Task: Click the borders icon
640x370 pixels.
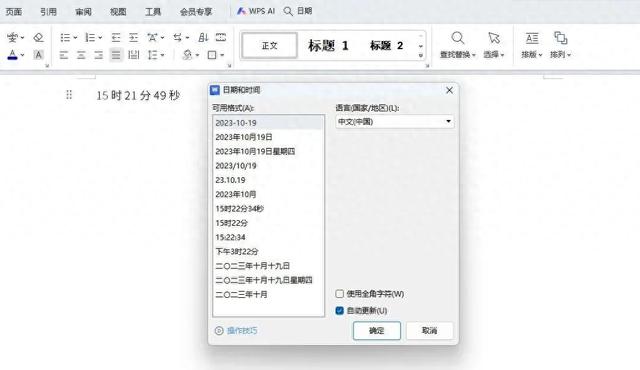Action: [x=212, y=55]
